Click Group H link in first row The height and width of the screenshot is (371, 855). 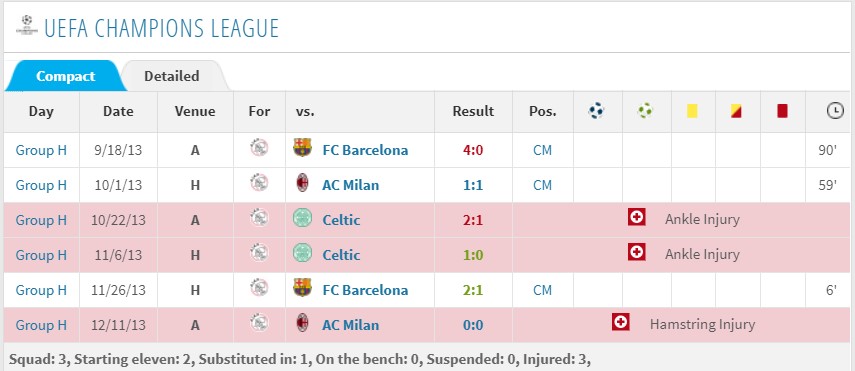coord(41,150)
